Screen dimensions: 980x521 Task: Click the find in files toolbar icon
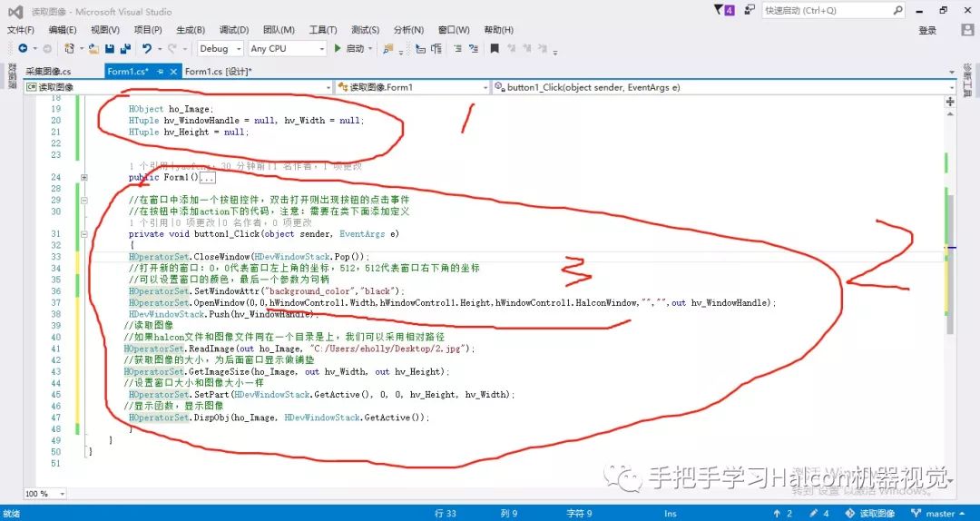(x=388, y=48)
